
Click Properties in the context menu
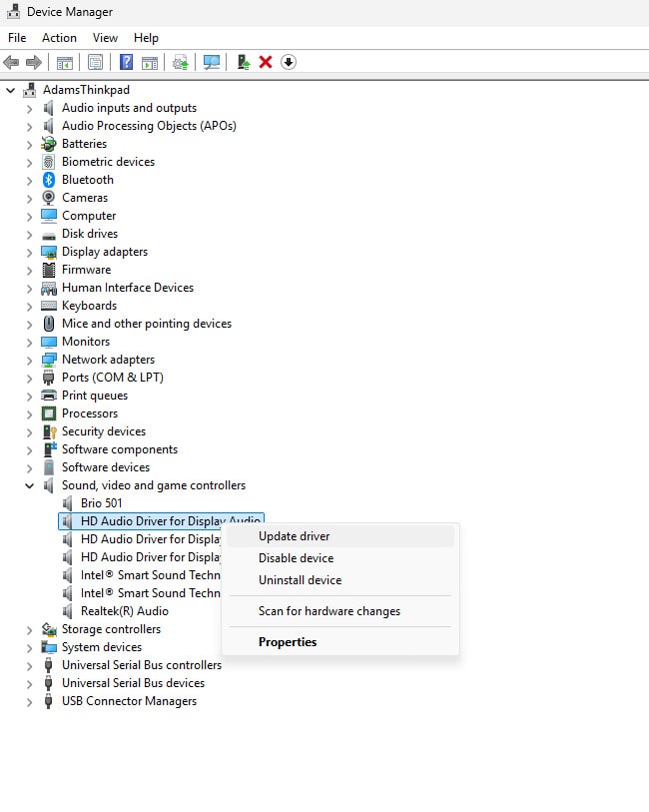tap(288, 642)
